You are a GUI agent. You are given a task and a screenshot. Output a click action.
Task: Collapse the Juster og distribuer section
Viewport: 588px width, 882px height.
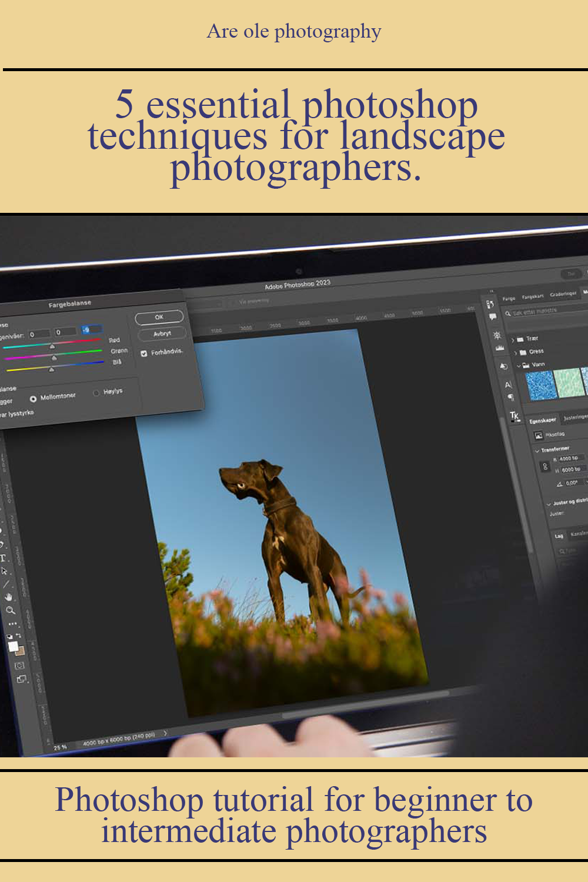pyautogui.click(x=549, y=504)
